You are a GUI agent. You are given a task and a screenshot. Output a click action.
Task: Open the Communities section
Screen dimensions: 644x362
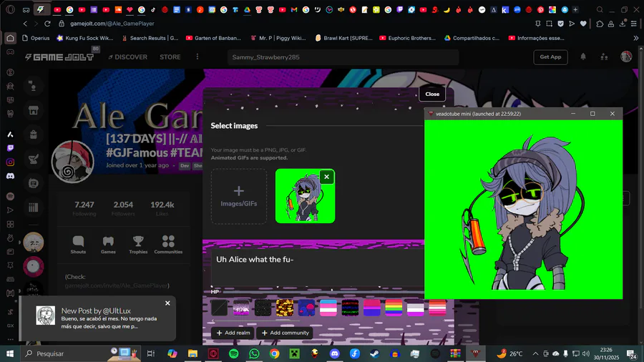[x=168, y=245]
